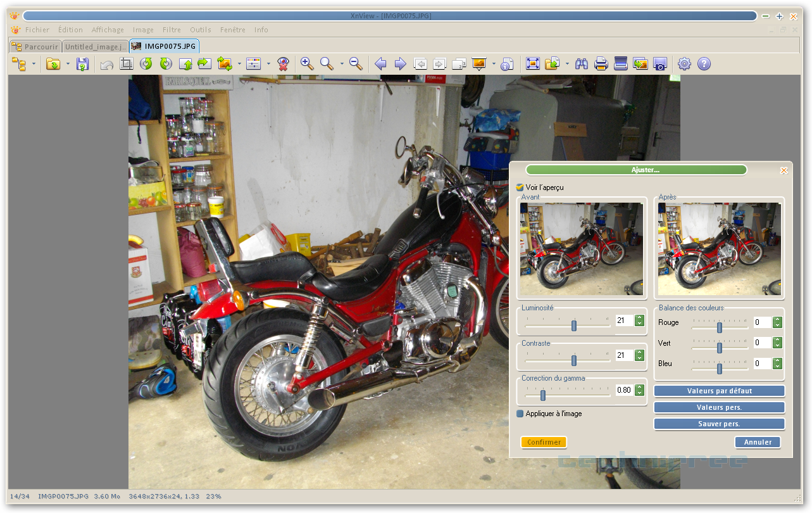
Task: Click the printer icon to print
Action: click(x=601, y=63)
